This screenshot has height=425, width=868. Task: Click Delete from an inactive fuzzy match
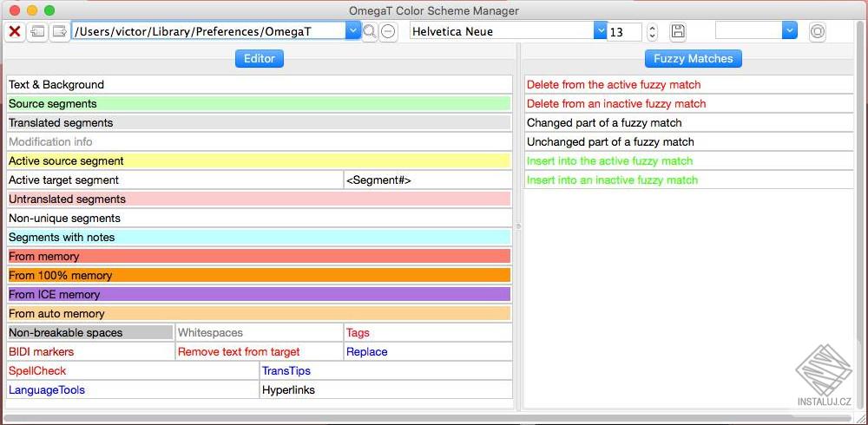688,103
